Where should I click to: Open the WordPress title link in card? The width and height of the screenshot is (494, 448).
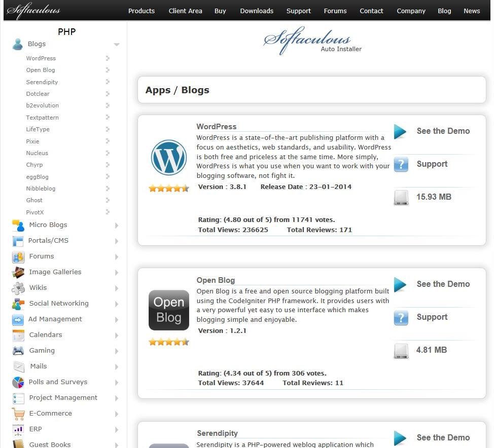216,127
